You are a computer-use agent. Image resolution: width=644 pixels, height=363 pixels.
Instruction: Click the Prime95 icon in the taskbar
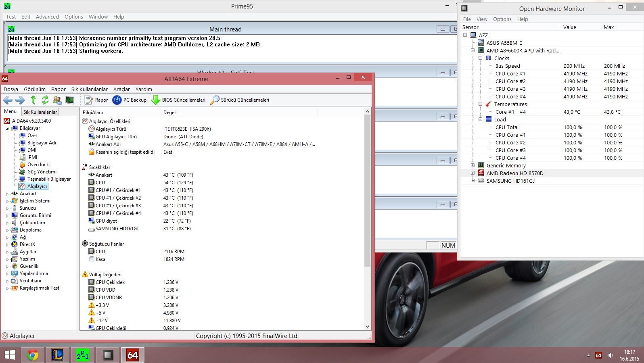point(83,355)
